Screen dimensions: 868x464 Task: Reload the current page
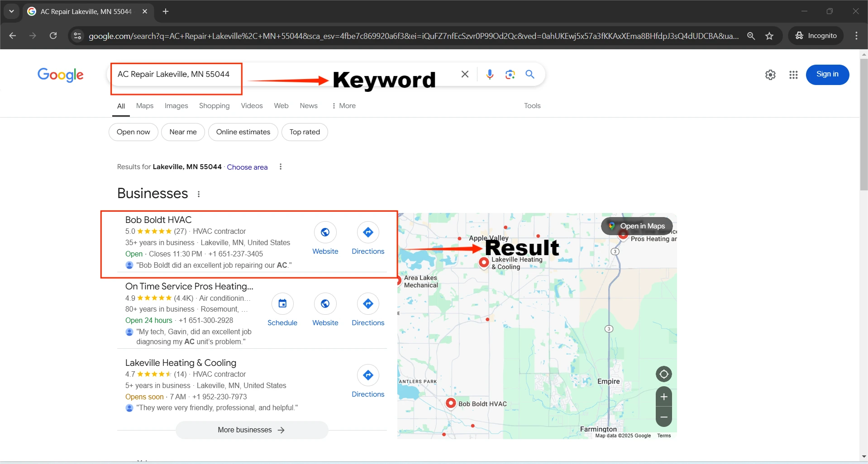pyautogui.click(x=53, y=36)
